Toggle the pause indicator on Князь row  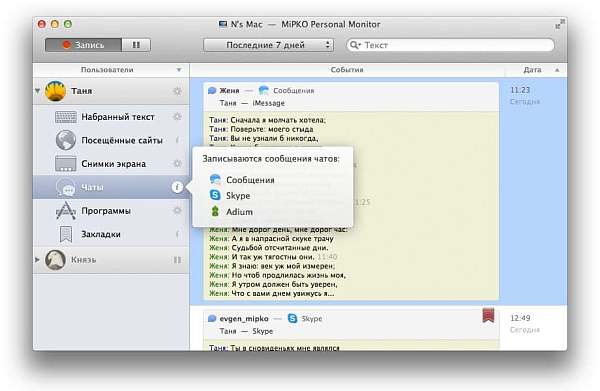pos(177,260)
